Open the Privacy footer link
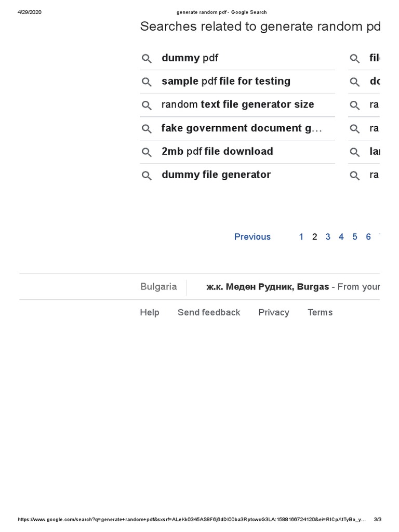This screenshot has width=399, height=532. (274, 313)
